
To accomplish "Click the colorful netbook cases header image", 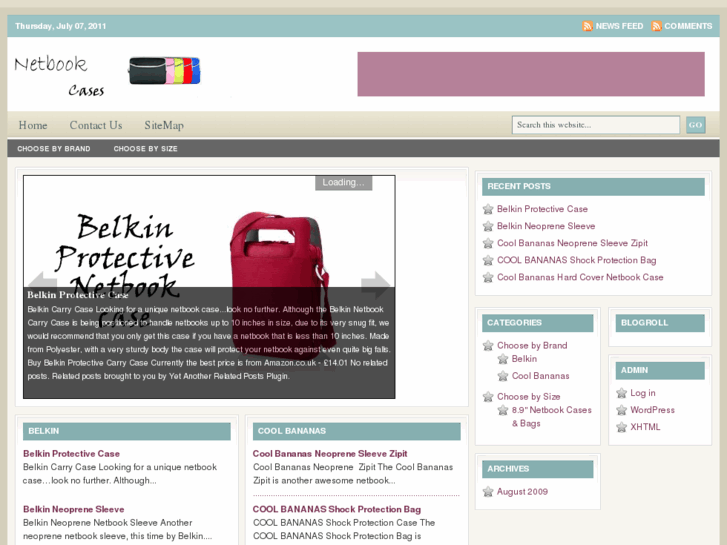I will pyautogui.click(x=164, y=71).
